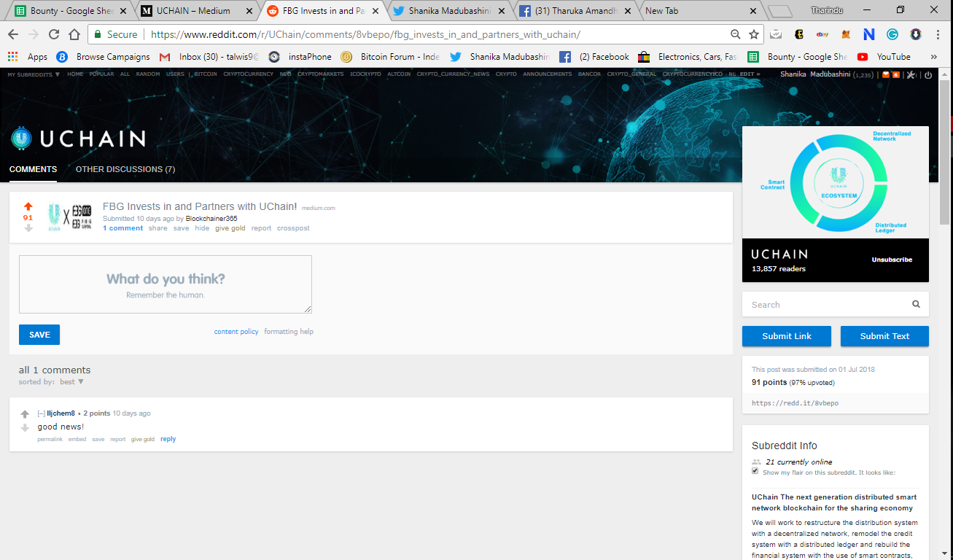Open the Apps bookmark shortcut
953x560 pixels.
[28, 57]
